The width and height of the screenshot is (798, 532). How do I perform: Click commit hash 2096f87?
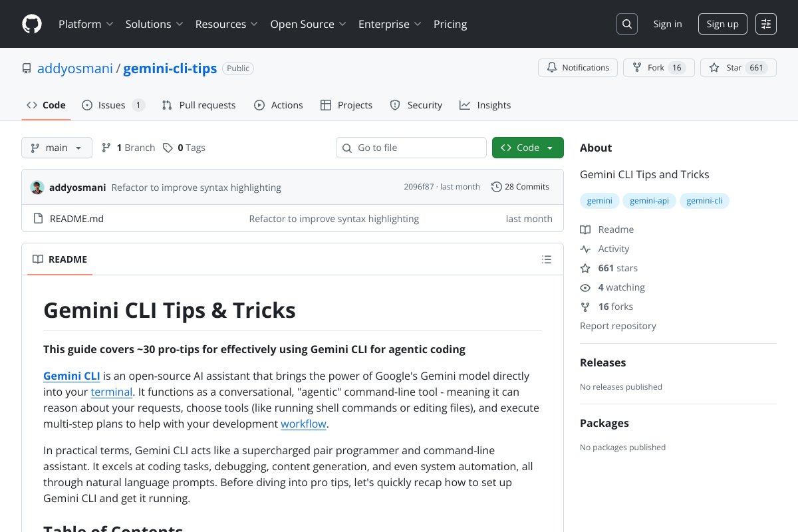tap(419, 187)
